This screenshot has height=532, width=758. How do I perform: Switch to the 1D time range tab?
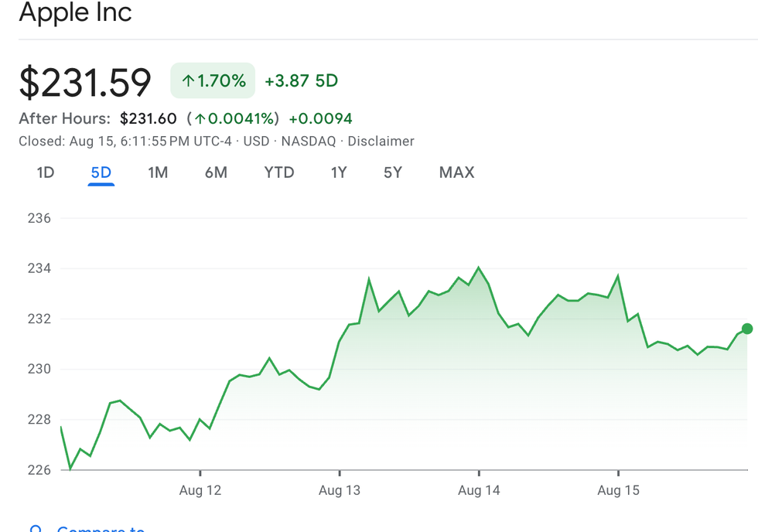coord(46,172)
